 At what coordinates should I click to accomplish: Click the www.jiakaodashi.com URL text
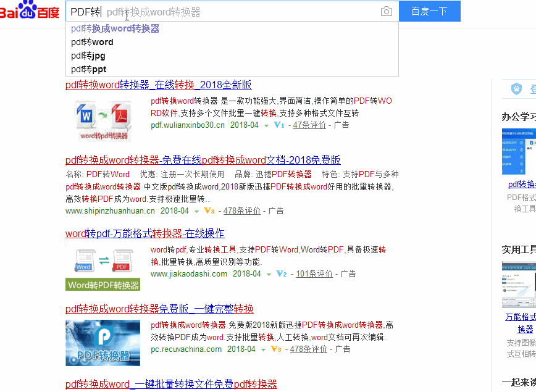tap(189, 273)
